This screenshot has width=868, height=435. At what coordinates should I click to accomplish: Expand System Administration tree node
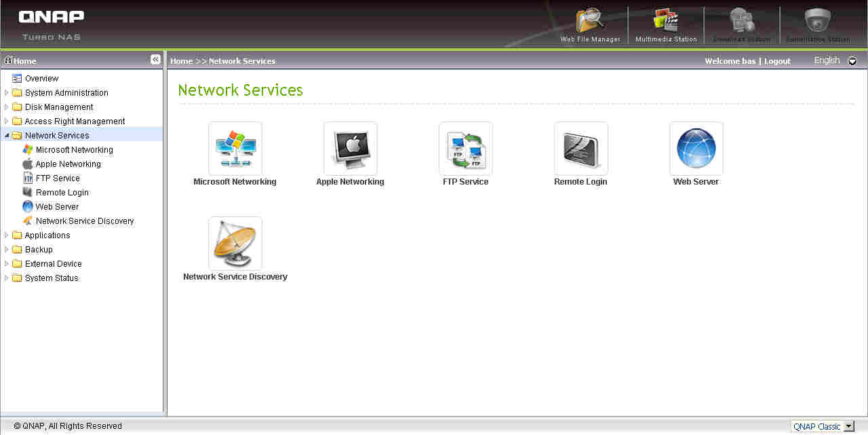coord(7,92)
